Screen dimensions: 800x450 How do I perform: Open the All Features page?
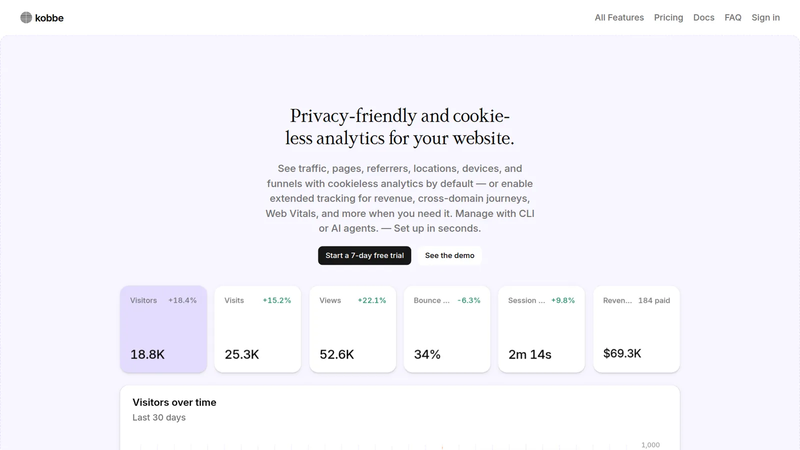pos(619,17)
